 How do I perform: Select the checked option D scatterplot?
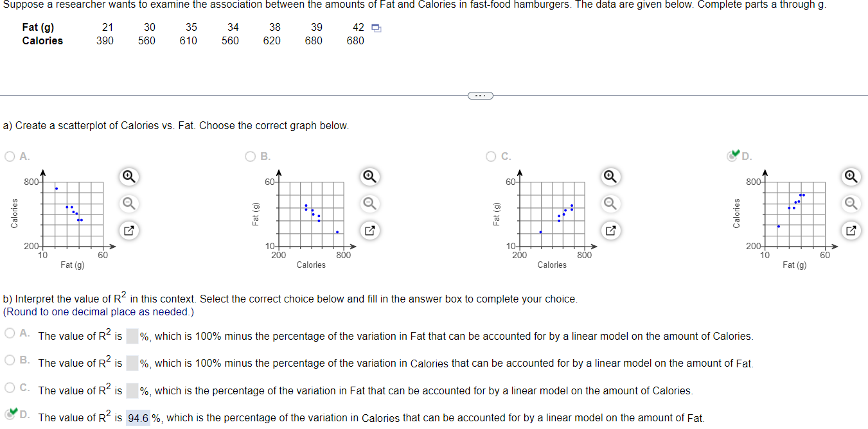tap(731, 156)
